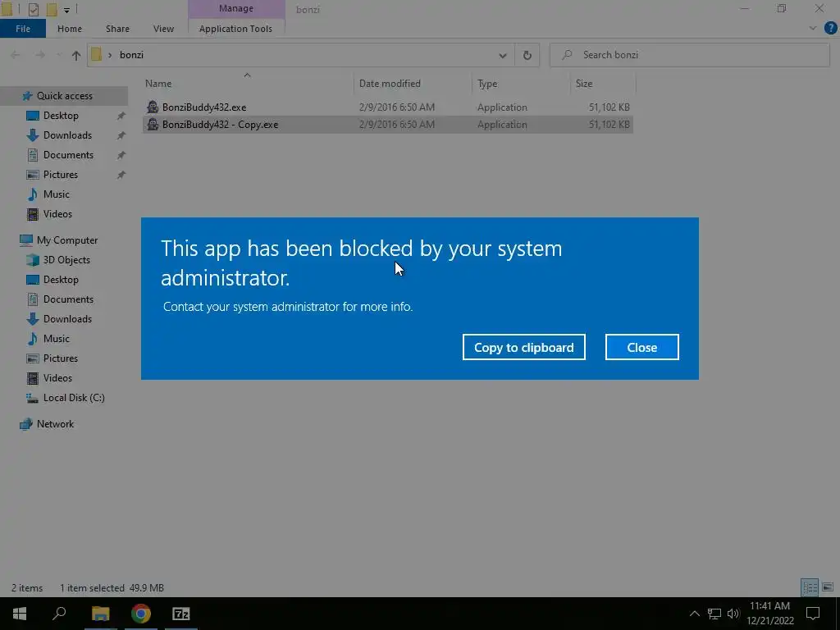The width and height of the screenshot is (840, 630).
Task: Open the File menu
Action: click(x=23, y=29)
